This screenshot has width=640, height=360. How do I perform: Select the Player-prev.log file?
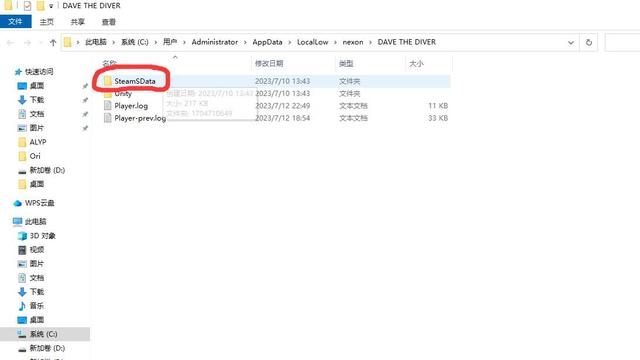[x=140, y=118]
